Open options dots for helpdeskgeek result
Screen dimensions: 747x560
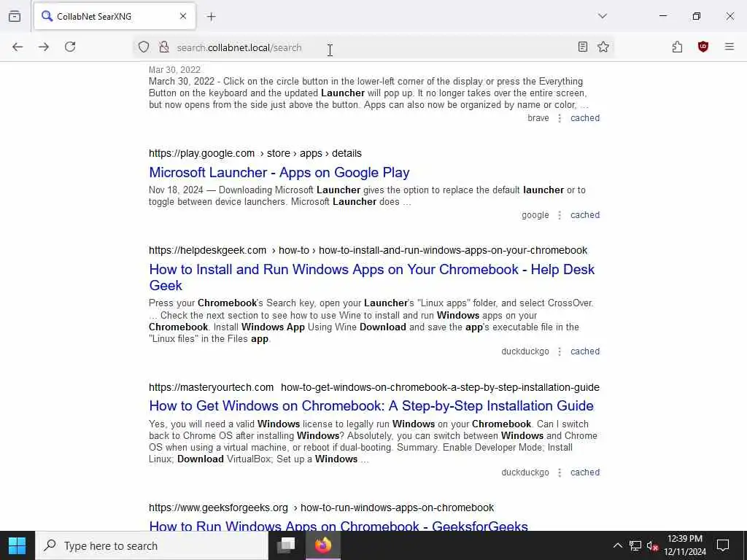(560, 351)
